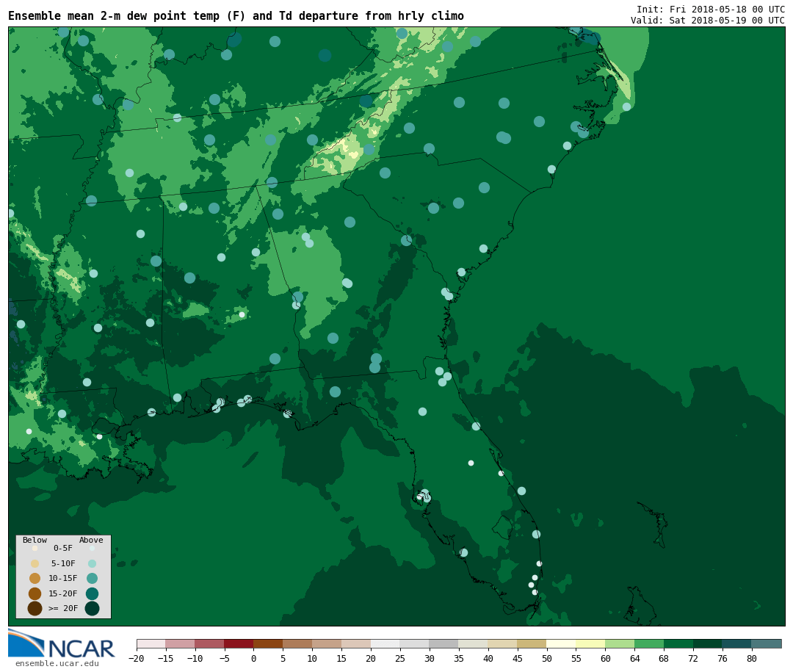Viewport: 793px width, 672px height.
Task: Click the "0" colorbar tick label
Action: click(254, 658)
